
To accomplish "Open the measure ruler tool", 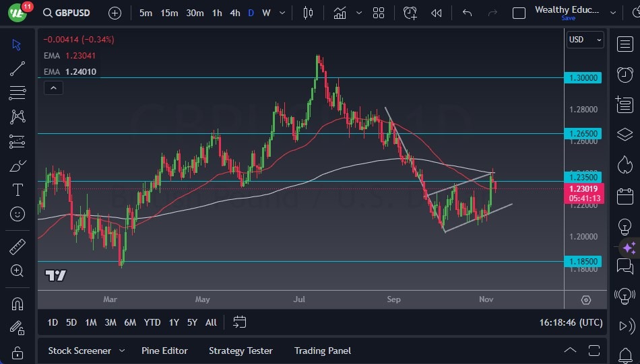I will pos(18,247).
